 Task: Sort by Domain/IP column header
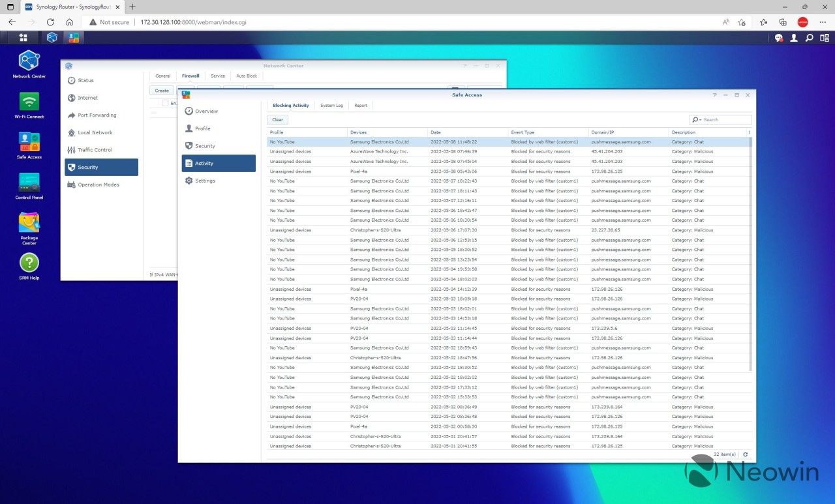click(x=629, y=132)
